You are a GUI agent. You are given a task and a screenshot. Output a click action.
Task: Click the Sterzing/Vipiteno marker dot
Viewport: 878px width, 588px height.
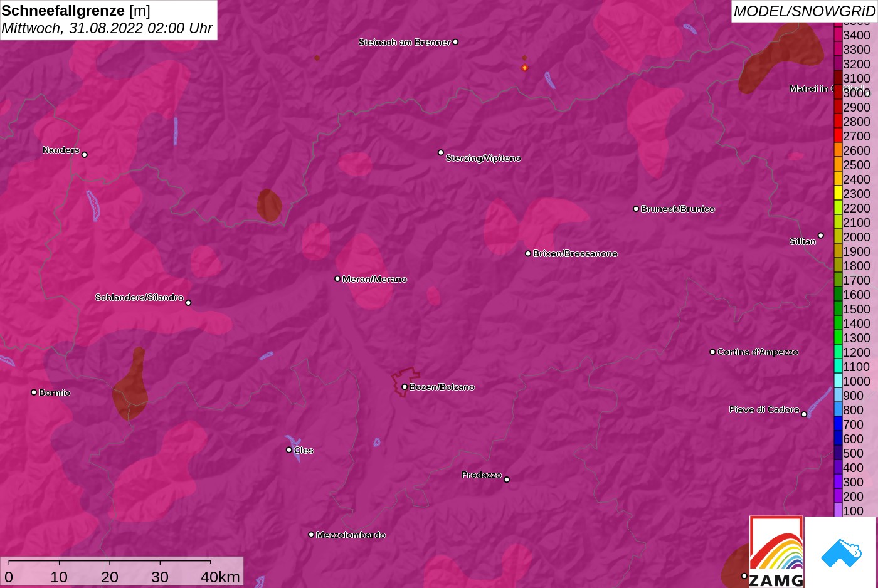pos(441,152)
